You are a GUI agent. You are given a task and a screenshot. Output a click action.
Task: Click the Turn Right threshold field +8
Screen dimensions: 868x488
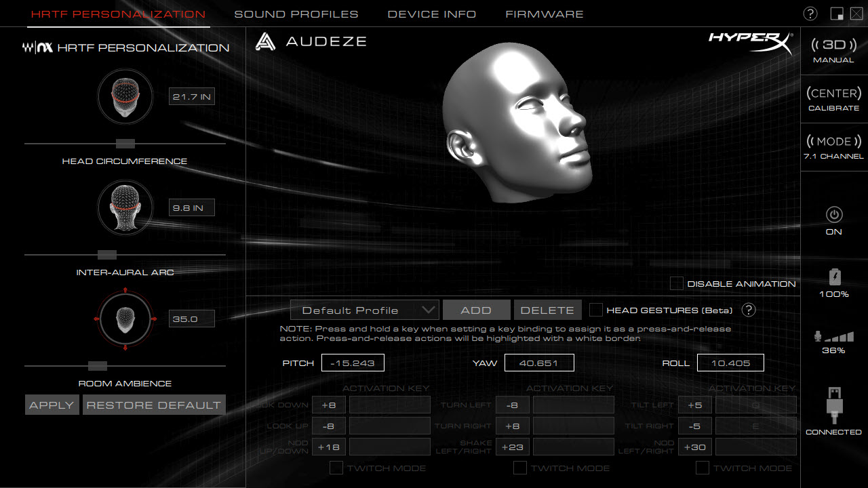click(x=513, y=426)
